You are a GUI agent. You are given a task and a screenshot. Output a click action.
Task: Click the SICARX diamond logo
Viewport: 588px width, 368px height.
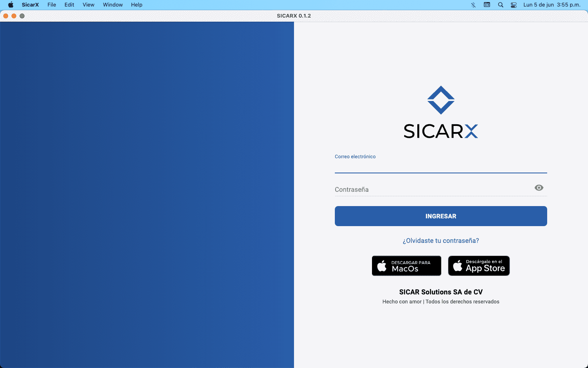coord(441,99)
